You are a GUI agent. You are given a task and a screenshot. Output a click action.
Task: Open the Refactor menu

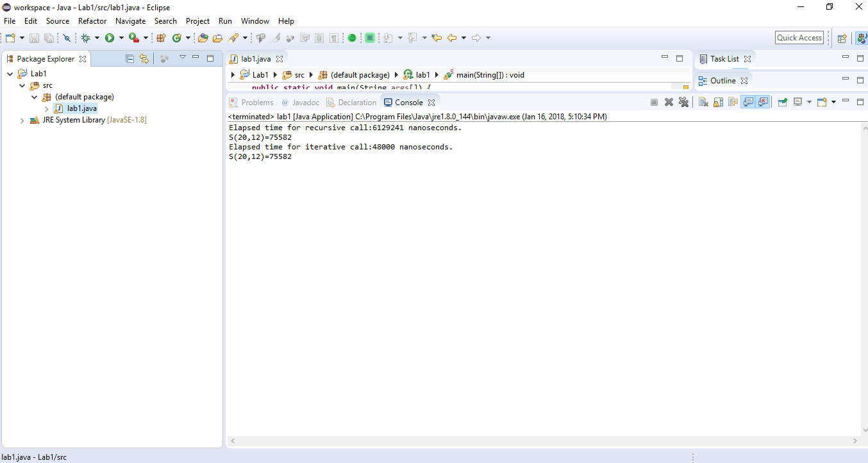(x=92, y=21)
